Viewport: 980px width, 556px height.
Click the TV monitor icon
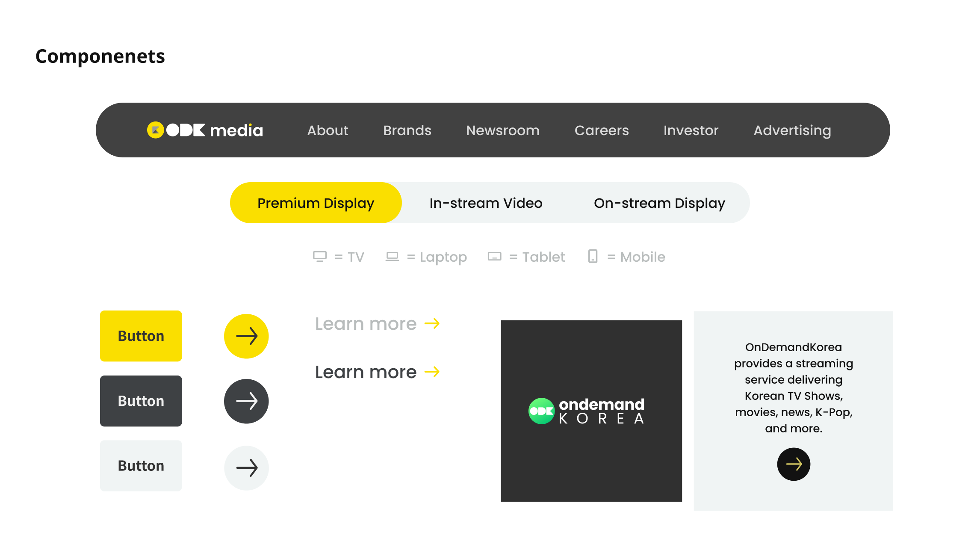click(320, 257)
